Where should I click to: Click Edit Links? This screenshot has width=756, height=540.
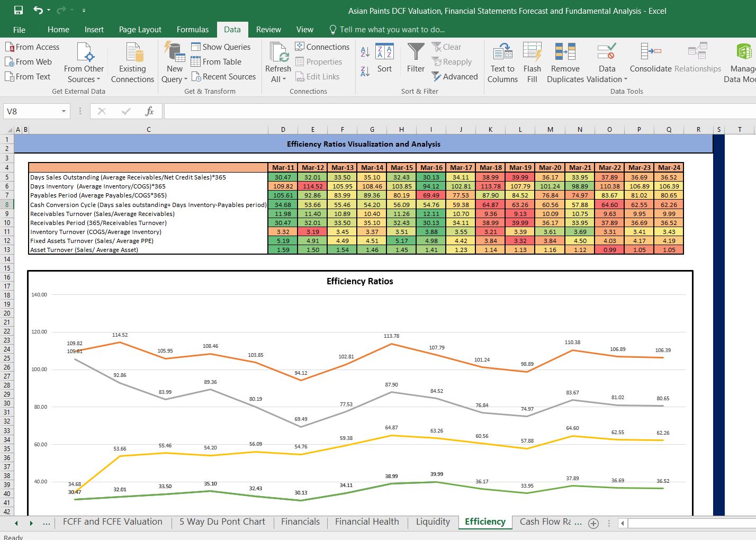318,77
